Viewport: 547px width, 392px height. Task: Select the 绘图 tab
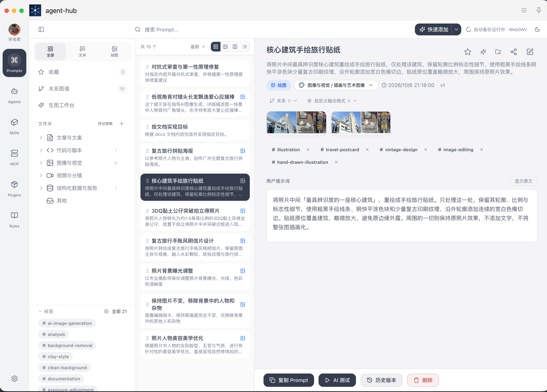pyautogui.click(x=115, y=52)
